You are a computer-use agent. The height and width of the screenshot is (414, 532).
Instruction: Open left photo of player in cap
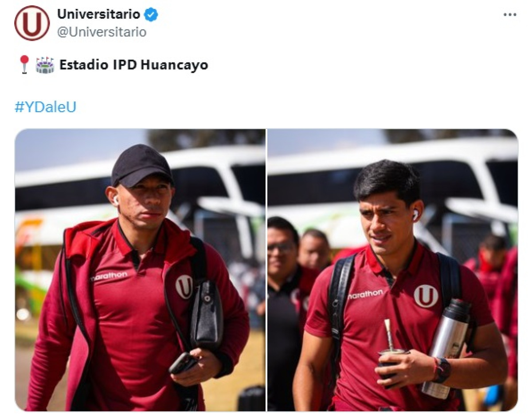pos(140,270)
